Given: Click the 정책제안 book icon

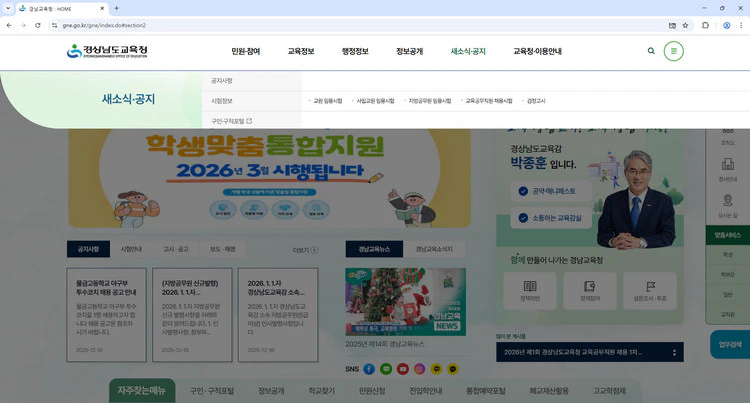Looking at the screenshot, I should coord(529,289).
